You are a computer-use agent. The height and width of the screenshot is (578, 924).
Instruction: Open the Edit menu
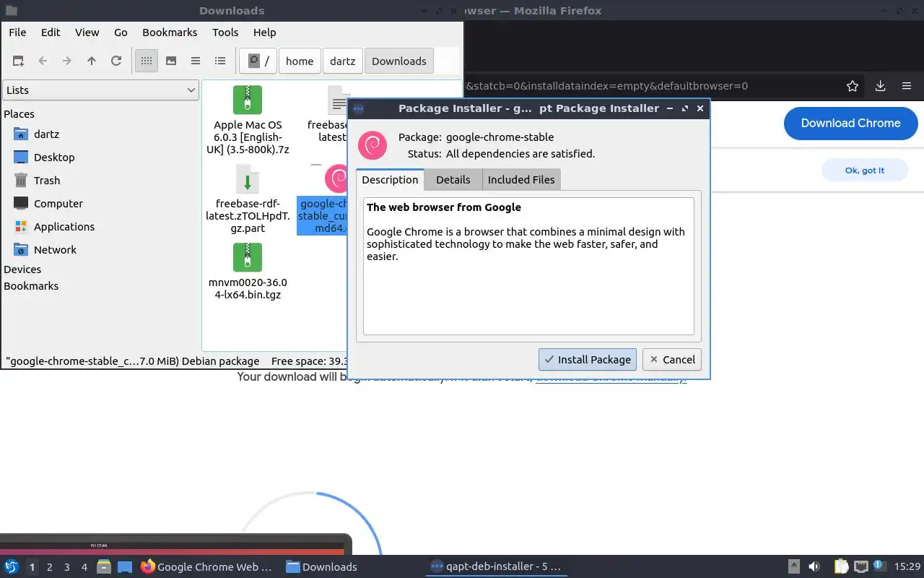(x=51, y=33)
